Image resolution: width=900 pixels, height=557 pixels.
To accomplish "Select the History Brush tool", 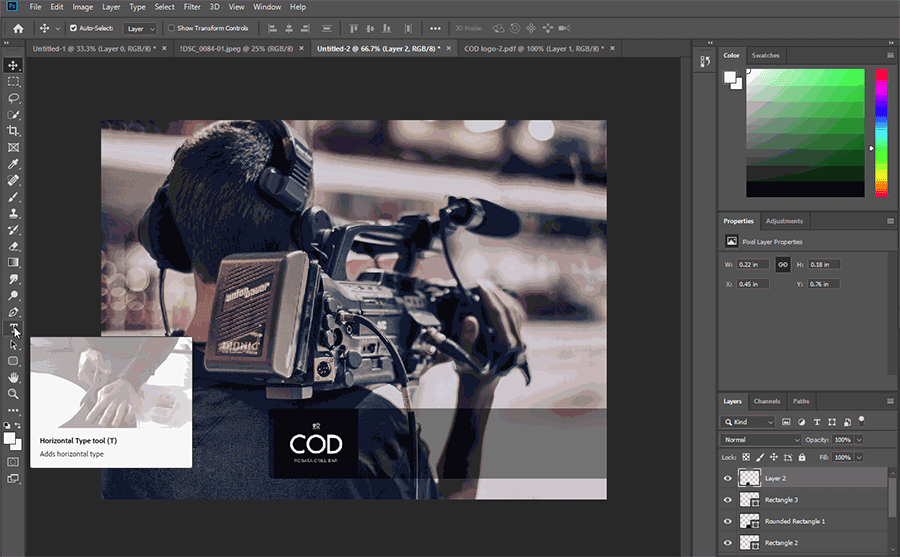I will click(x=13, y=230).
